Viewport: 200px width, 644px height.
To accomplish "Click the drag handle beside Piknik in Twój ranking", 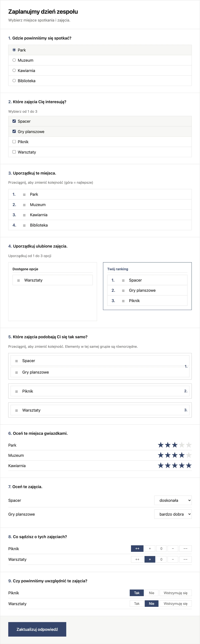I will [x=123, y=301].
